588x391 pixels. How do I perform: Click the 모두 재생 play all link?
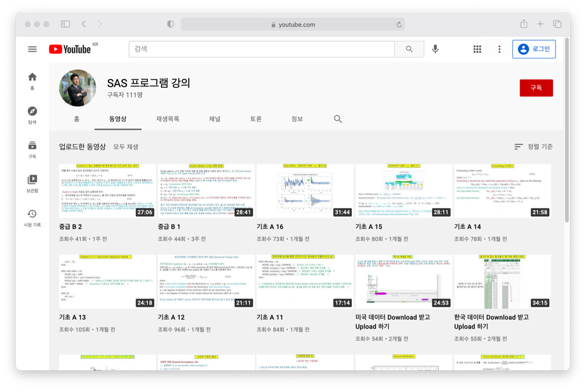(x=125, y=147)
